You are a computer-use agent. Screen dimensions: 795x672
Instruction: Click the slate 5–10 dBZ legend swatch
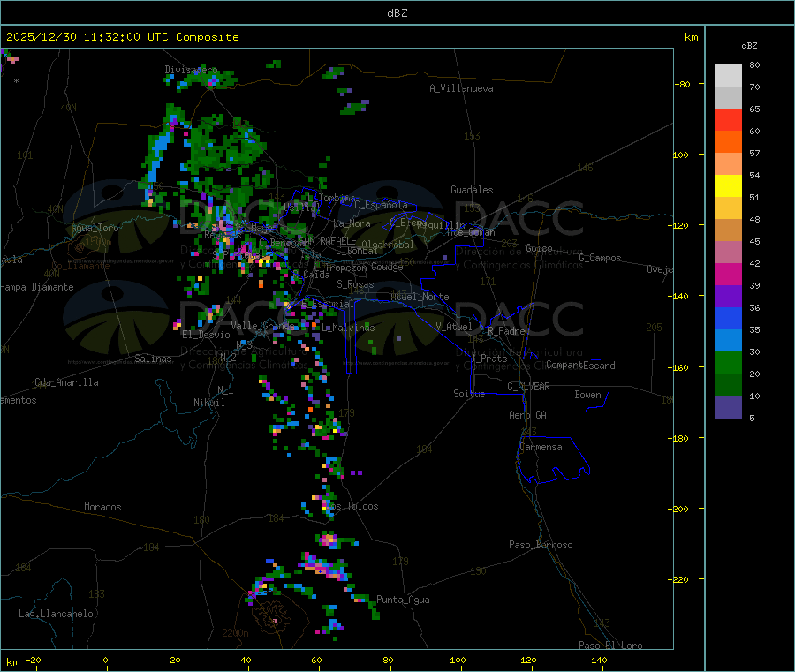tap(728, 407)
